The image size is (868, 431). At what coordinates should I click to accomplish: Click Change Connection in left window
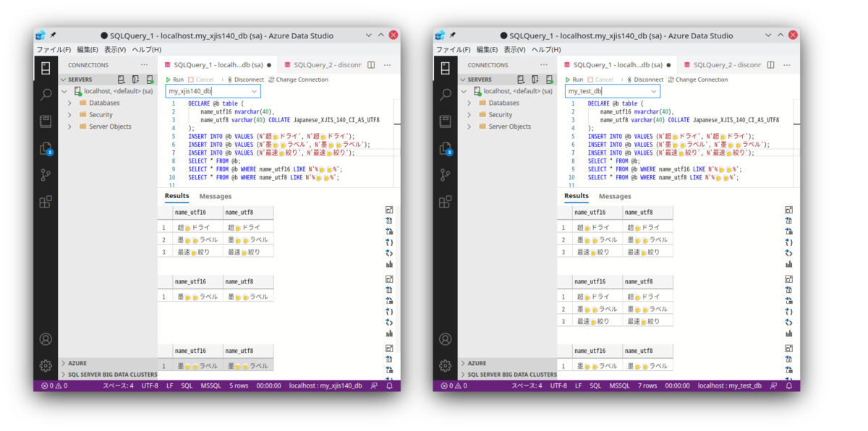coord(298,80)
